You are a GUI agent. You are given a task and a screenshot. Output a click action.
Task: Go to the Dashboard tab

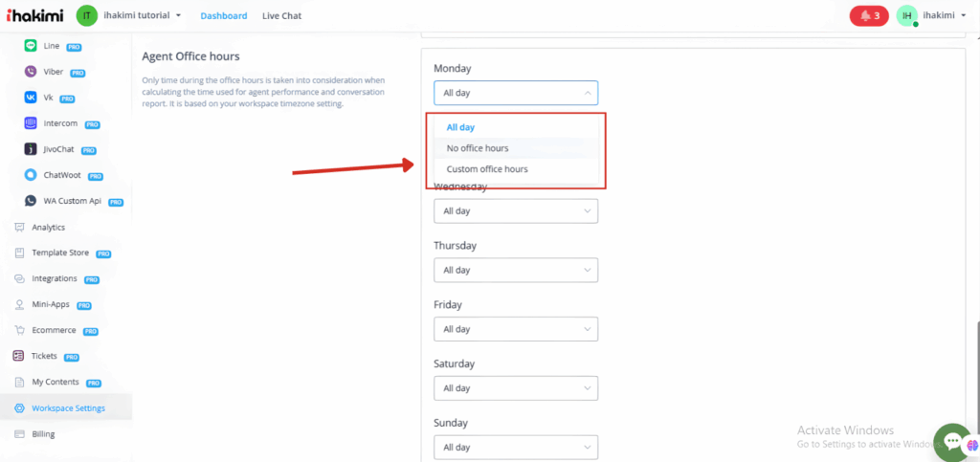pyautogui.click(x=224, y=16)
